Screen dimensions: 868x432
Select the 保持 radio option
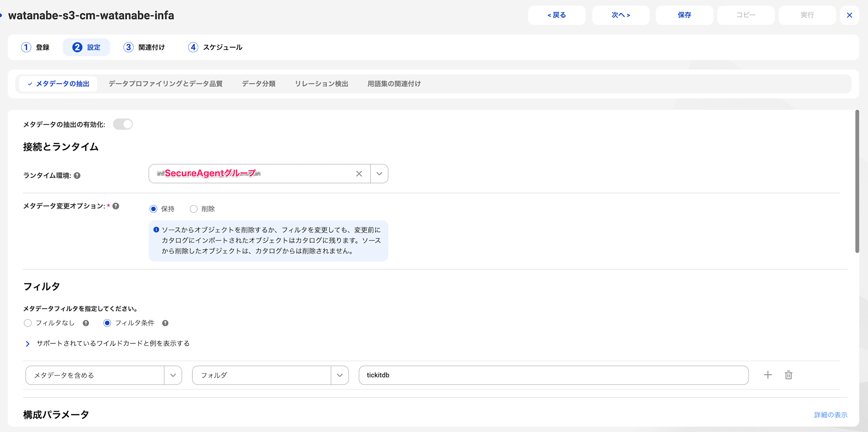[x=153, y=209]
